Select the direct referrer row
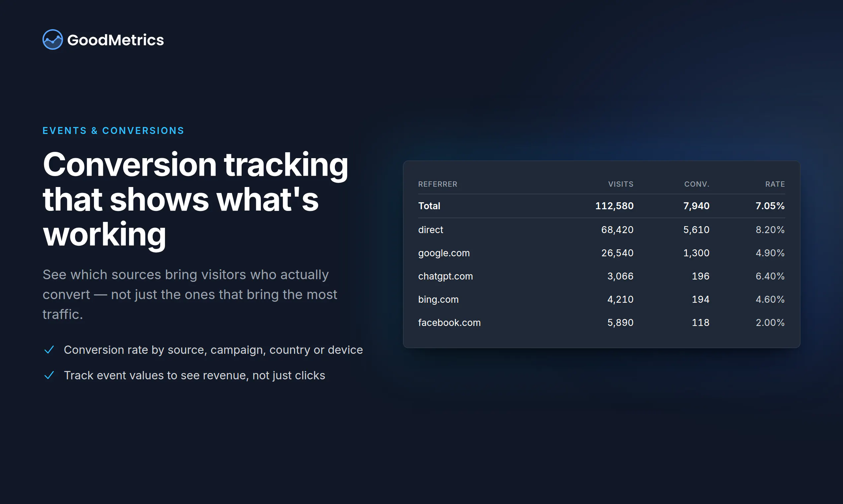 601,229
